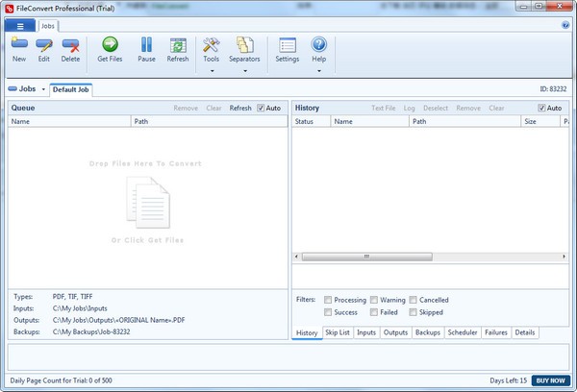The width and height of the screenshot is (577, 392).
Task: Click the FileConvert title bar app icon
Action: tap(10, 8)
